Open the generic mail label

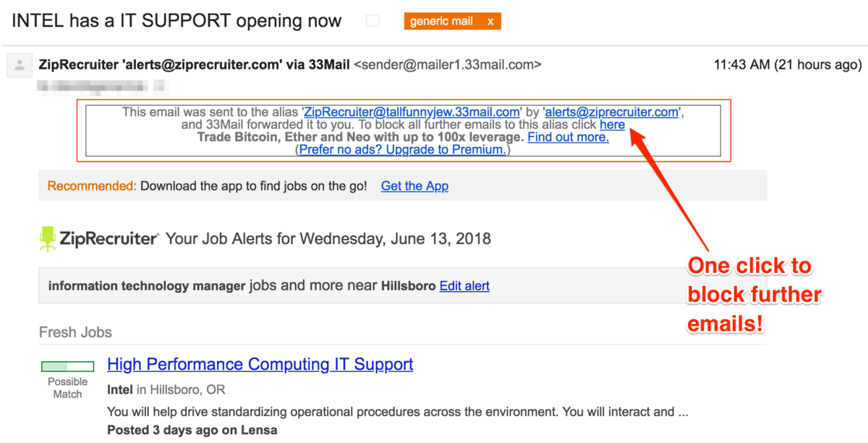[441, 21]
